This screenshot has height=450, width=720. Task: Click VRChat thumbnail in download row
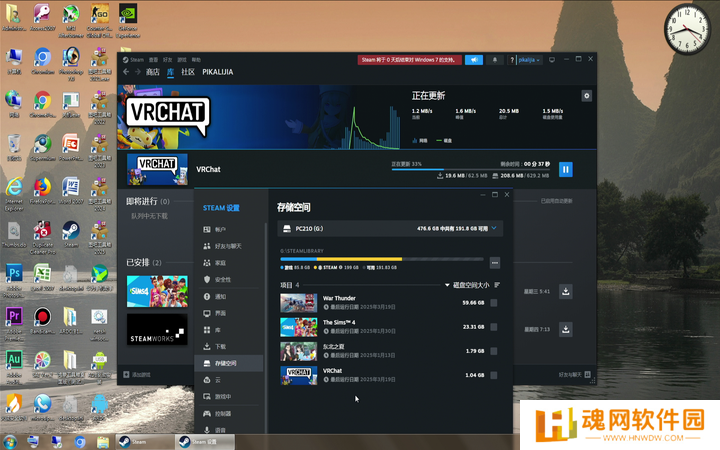point(157,169)
